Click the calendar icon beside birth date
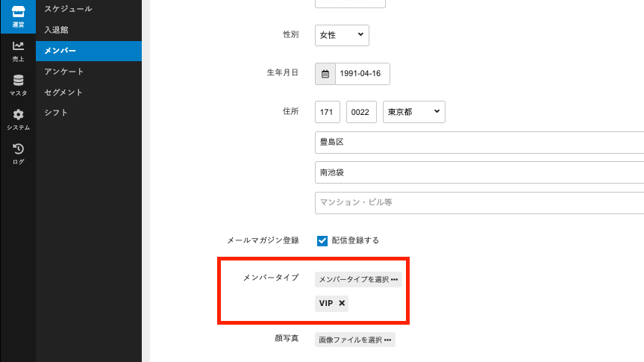The image size is (644, 362). 325,74
